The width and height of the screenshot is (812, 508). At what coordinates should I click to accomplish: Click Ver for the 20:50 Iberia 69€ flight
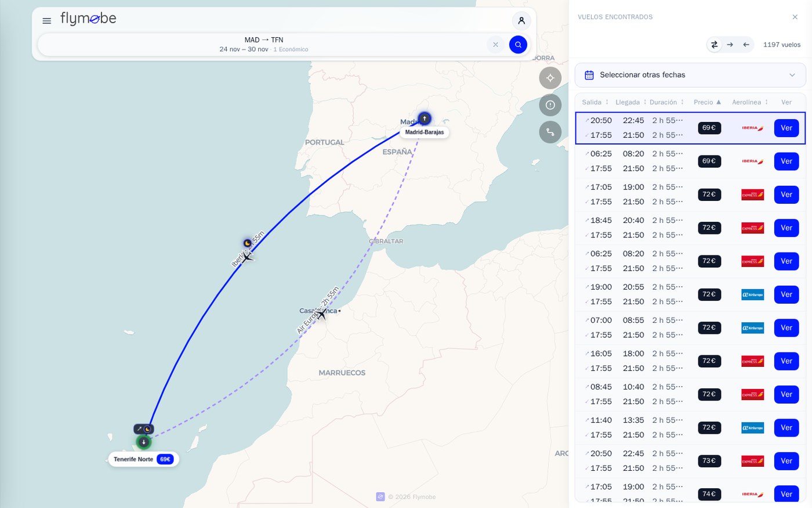(x=786, y=128)
